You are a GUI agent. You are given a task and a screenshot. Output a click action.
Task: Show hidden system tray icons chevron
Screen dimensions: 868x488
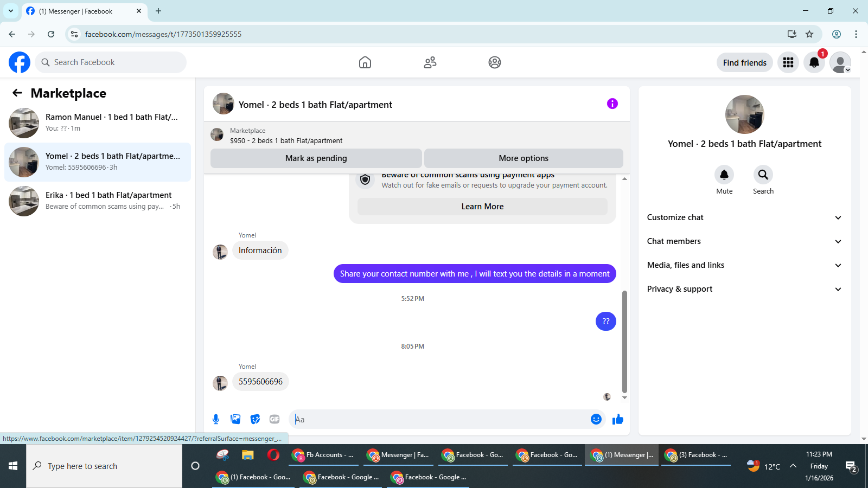tap(793, 466)
